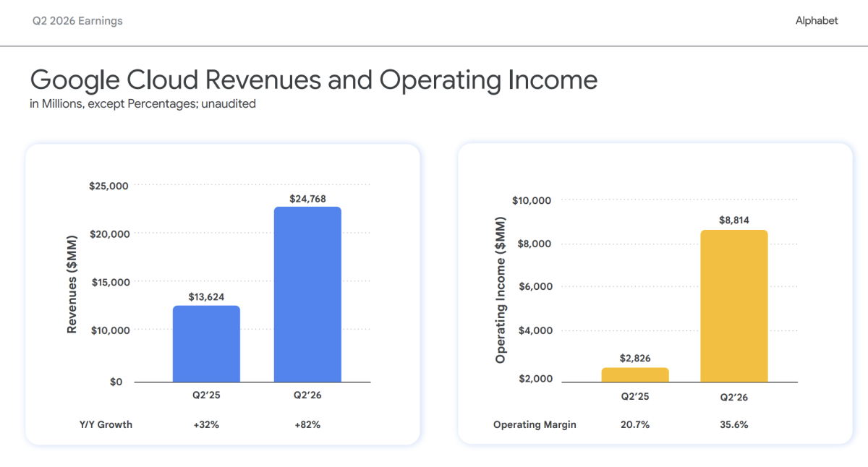Viewport: 868px width, 467px height.
Task: Click the +32% growth value
Action: click(206, 424)
